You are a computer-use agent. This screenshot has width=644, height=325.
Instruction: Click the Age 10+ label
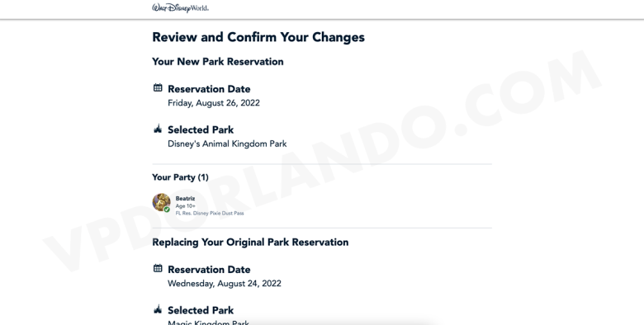(185, 206)
